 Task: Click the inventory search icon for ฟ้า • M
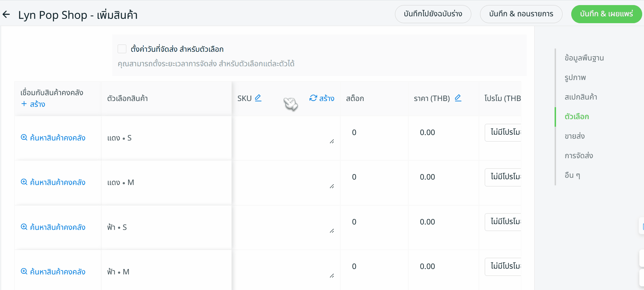pos(24,272)
